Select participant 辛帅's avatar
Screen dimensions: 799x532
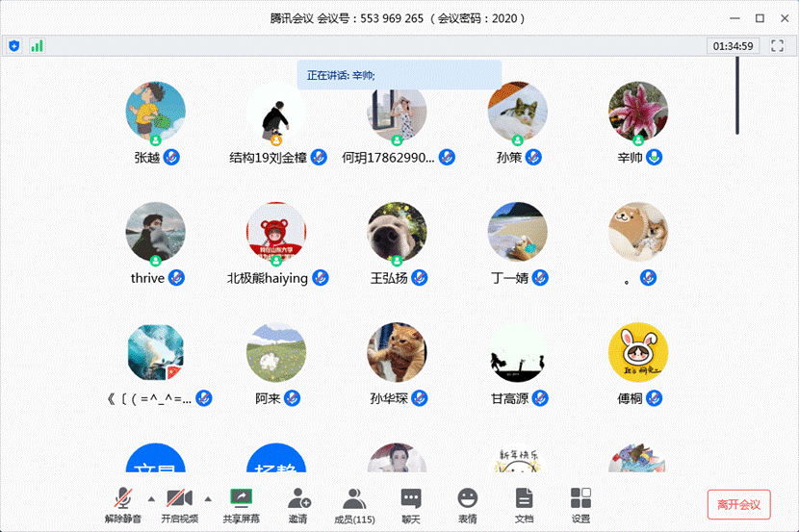(x=638, y=111)
